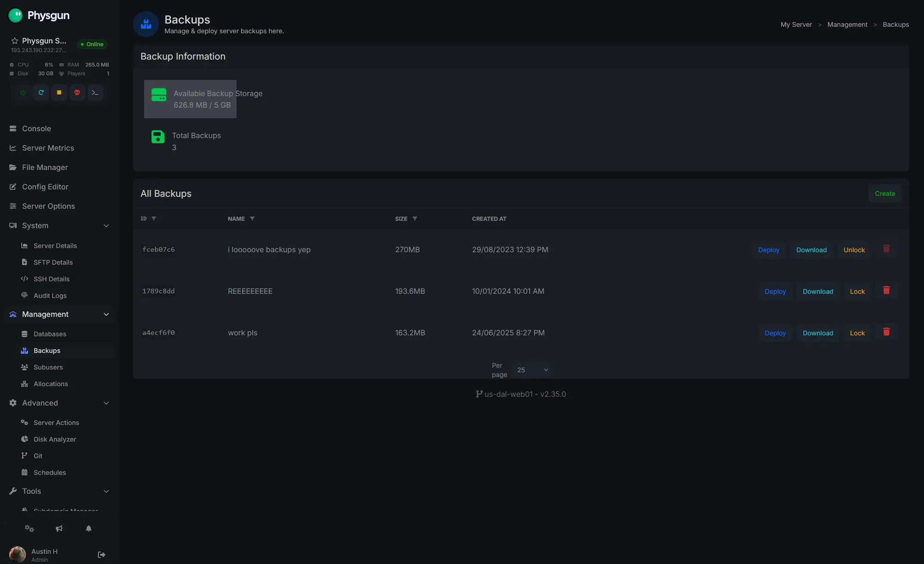Viewport: 924px width, 564px height.
Task: Open Server Options
Action: point(59,206)
